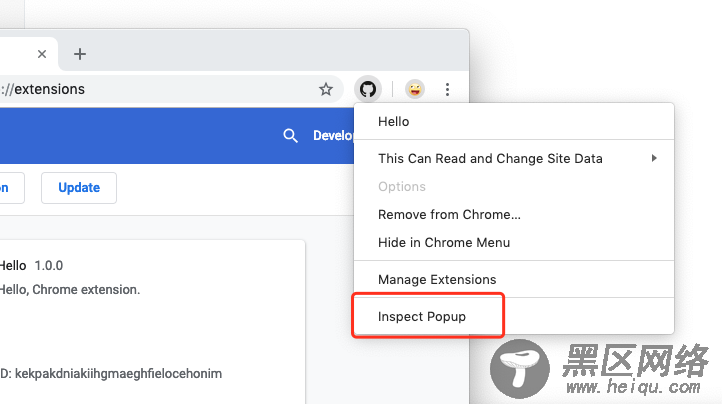The width and height of the screenshot is (722, 404).
Task: Open the emoji face profile avatar
Action: pos(415,89)
